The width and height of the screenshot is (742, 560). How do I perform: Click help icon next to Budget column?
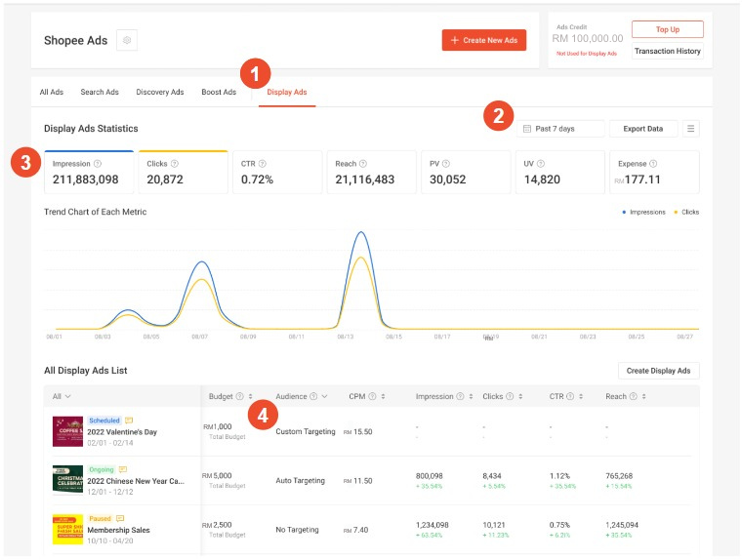(239, 396)
